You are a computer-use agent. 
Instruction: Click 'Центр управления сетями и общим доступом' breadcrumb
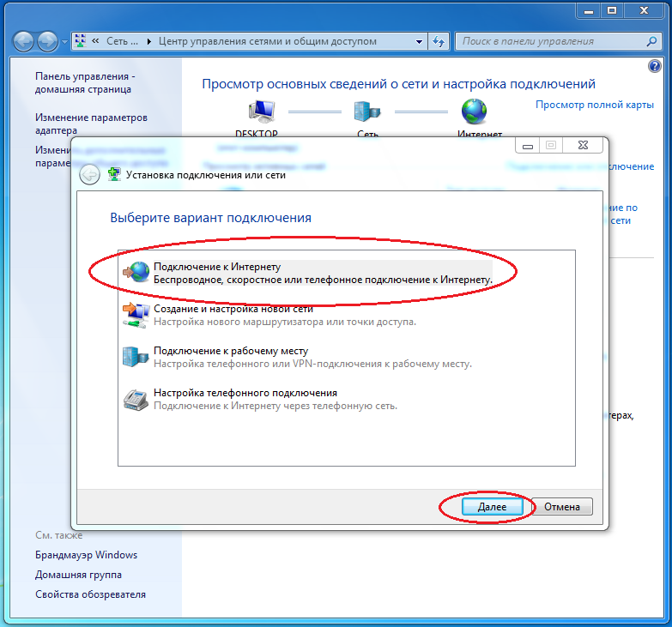[x=268, y=41]
